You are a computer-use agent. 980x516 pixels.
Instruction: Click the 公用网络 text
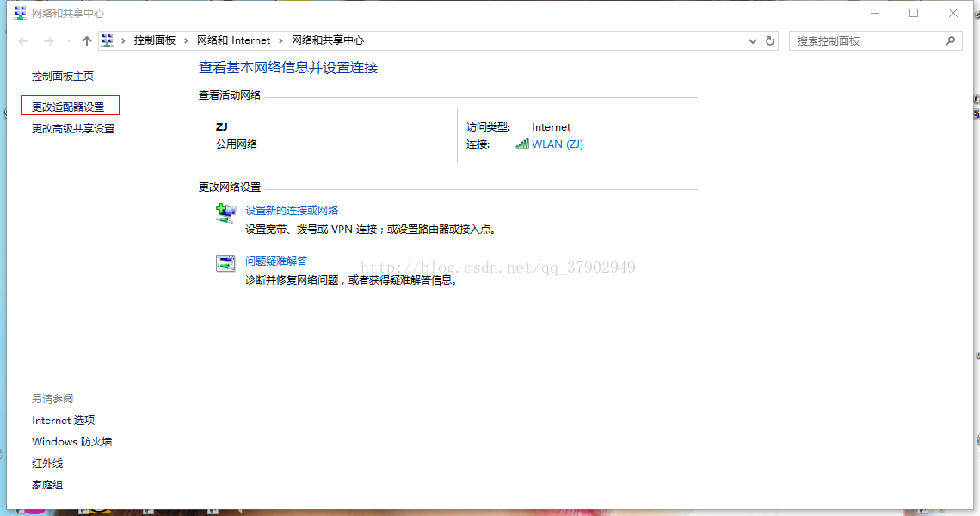[237, 144]
